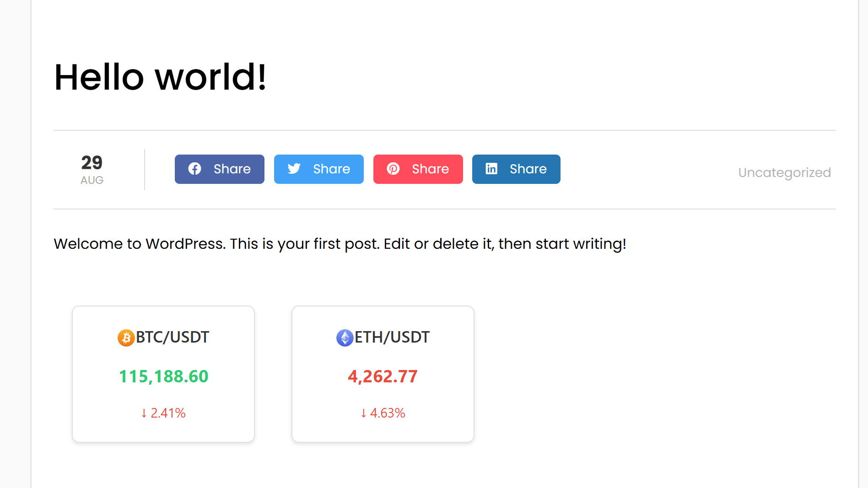Select the ETH/USDT pair label
This screenshot has height=488, width=868.
(x=392, y=337)
